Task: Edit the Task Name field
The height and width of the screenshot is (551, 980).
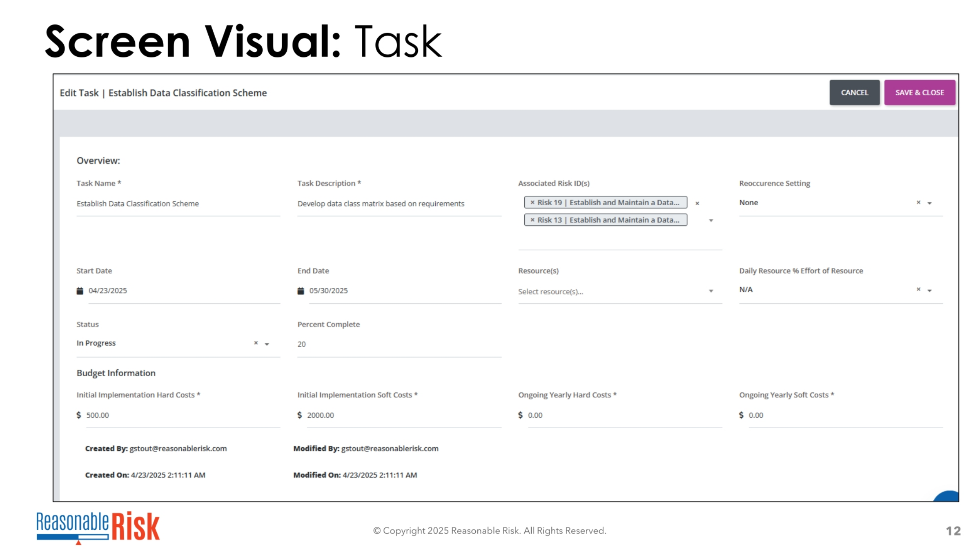Action: [x=178, y=204]
